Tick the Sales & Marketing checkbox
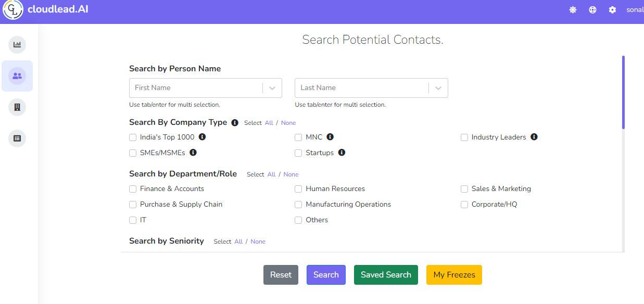The width and height of the screenshot is (644, 304). point(464,189)
